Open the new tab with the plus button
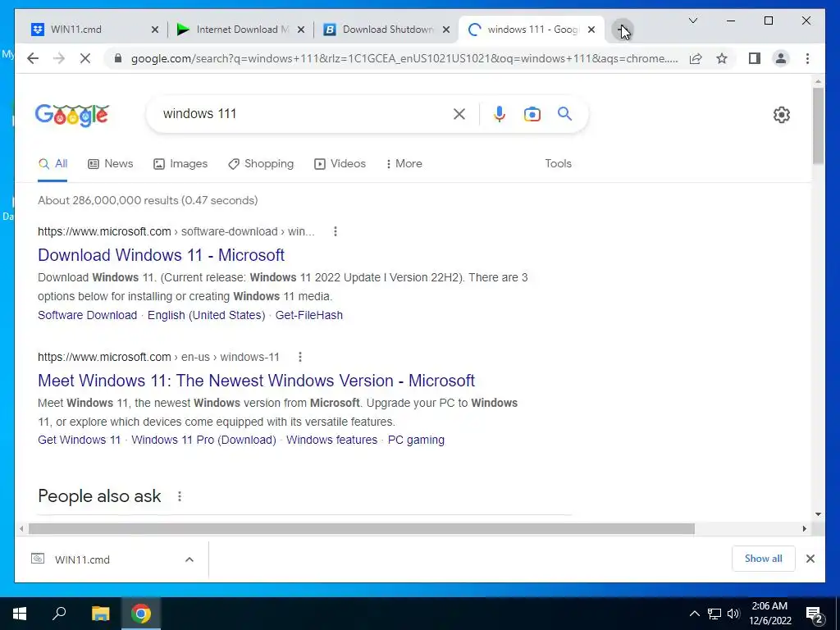The image size is (840, 630). point(622,30)
